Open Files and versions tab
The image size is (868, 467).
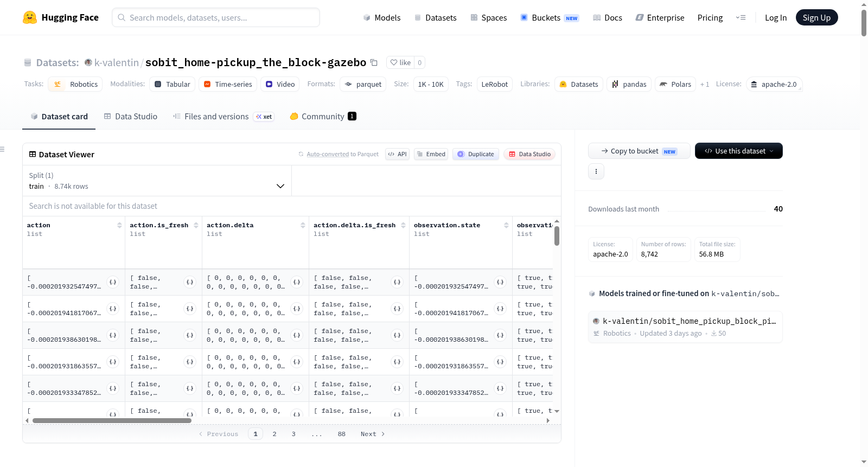click(224, 116)
